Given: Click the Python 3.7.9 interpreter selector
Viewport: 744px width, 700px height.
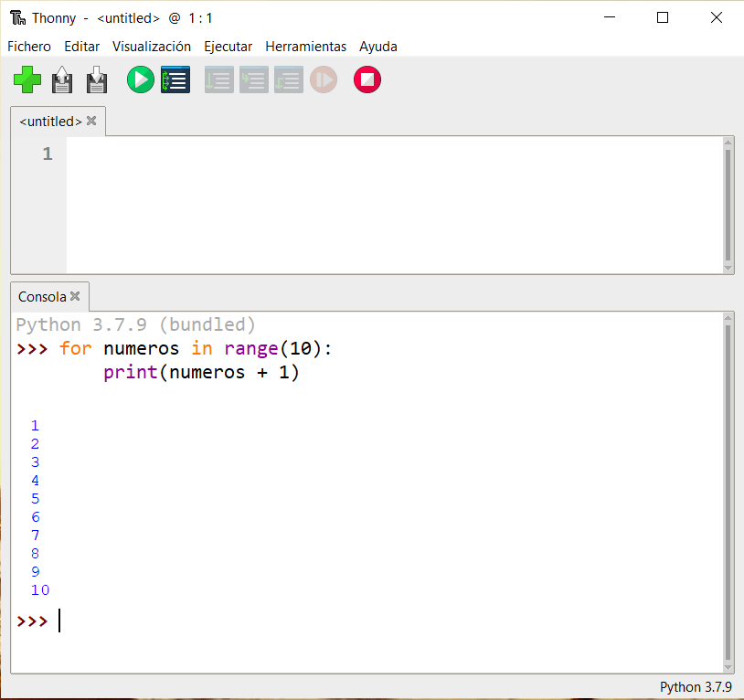Looking at the screenshot, I should 695,687.
